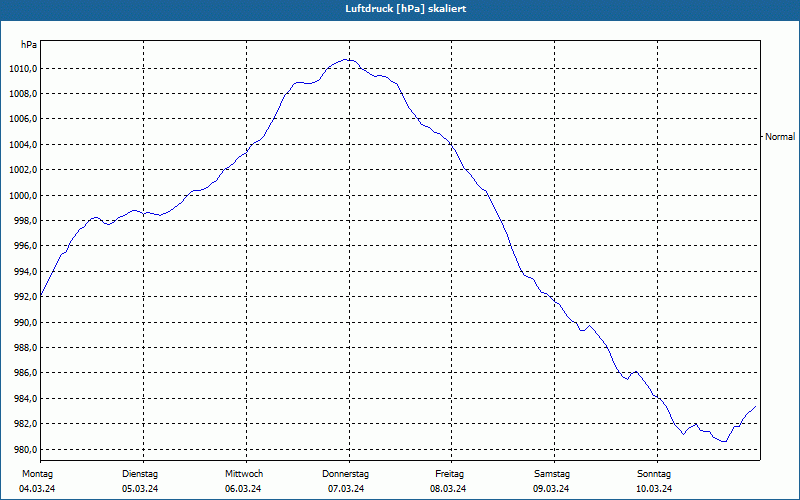The width and height of the screenshot is (800, 500).
Task: Select the 980,0 axis value
Action: pyautogui.click(x=24, y=449)
